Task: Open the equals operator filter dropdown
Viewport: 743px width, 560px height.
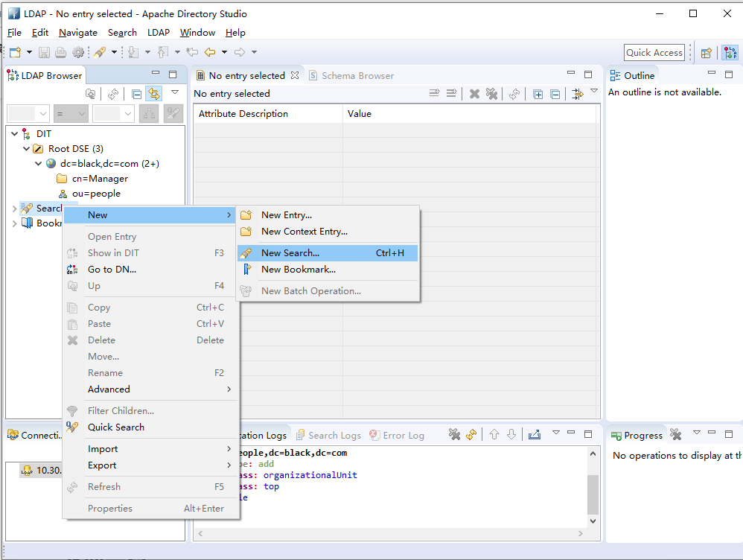Action: pos(71,114)
